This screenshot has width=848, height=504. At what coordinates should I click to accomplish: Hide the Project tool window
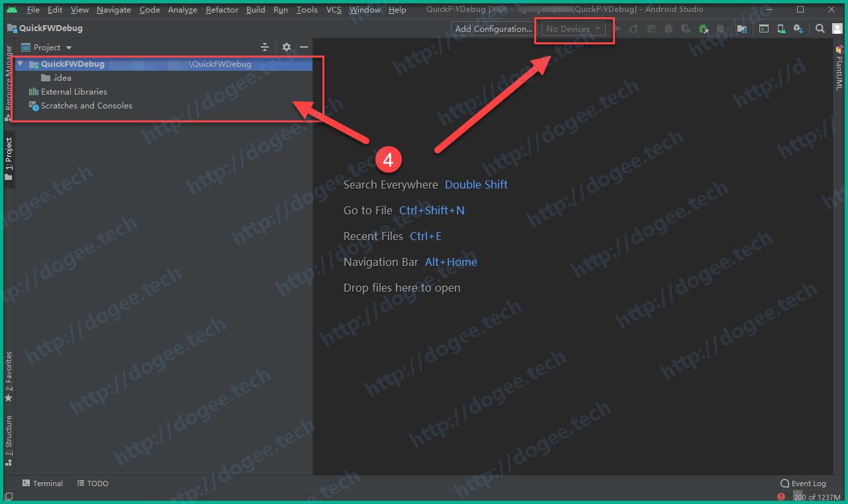click(x=304, y=47)
